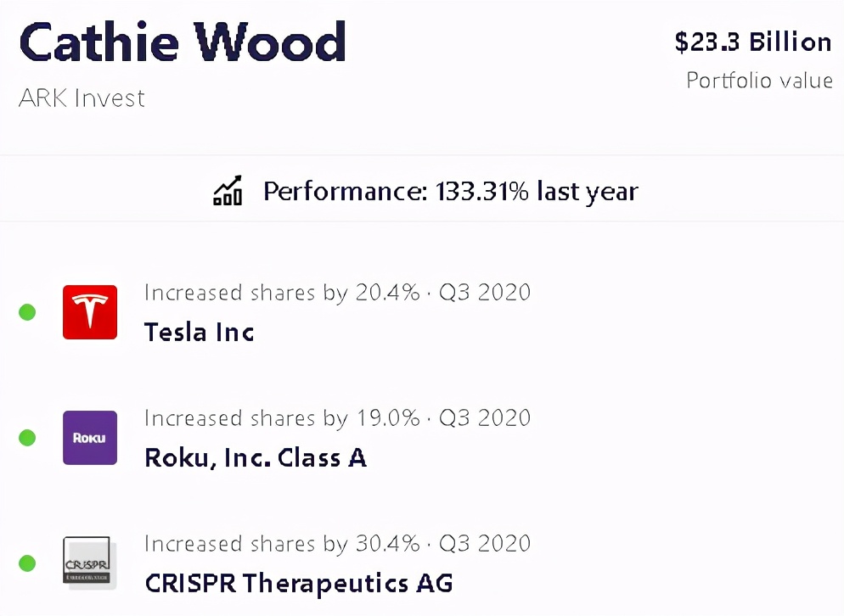This screenshot has height=616, width=844.
Task: Click the 'Increased shares by 30.4%' text
Action: [282, 544]
